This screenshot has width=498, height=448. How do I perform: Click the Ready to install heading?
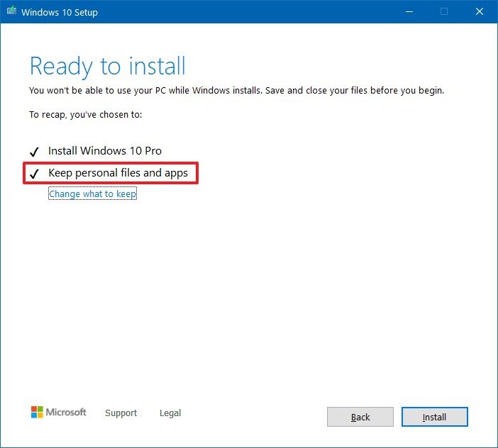[107, 66]
